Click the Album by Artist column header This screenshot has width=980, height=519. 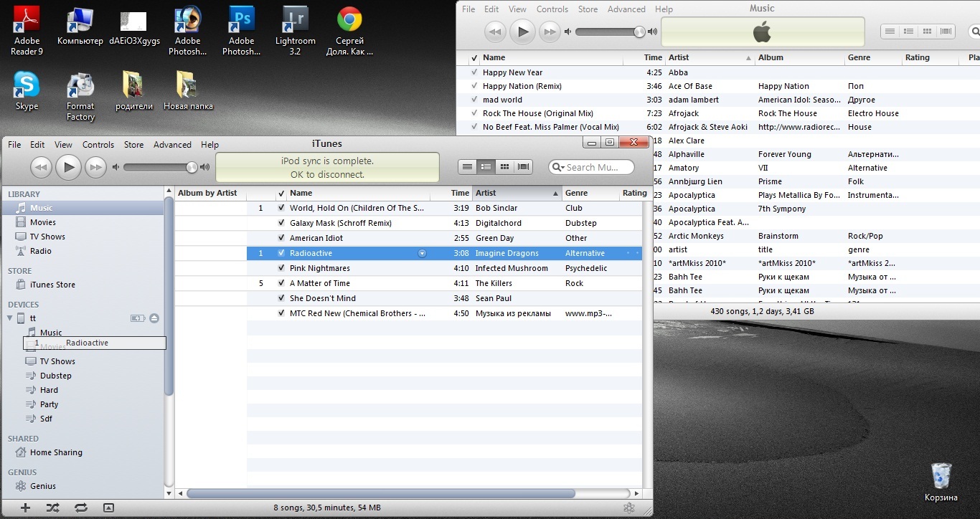(x=211, y=193)
